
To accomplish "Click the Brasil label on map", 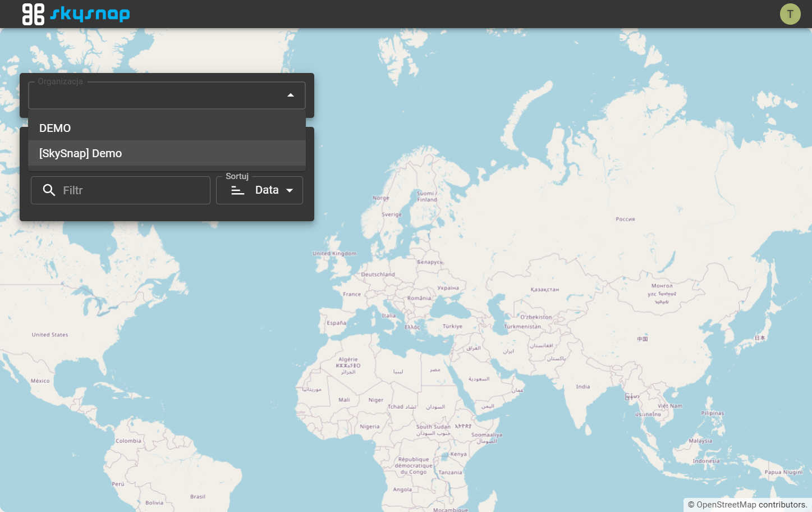I will (x=198, y=496).
